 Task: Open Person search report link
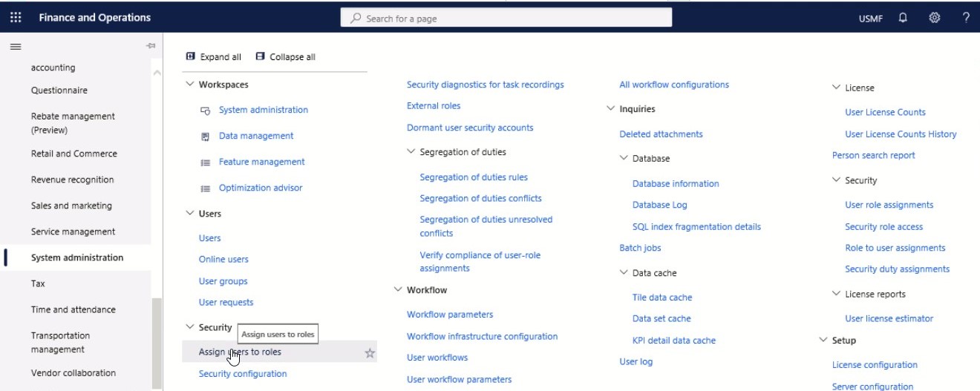(874, 155)
